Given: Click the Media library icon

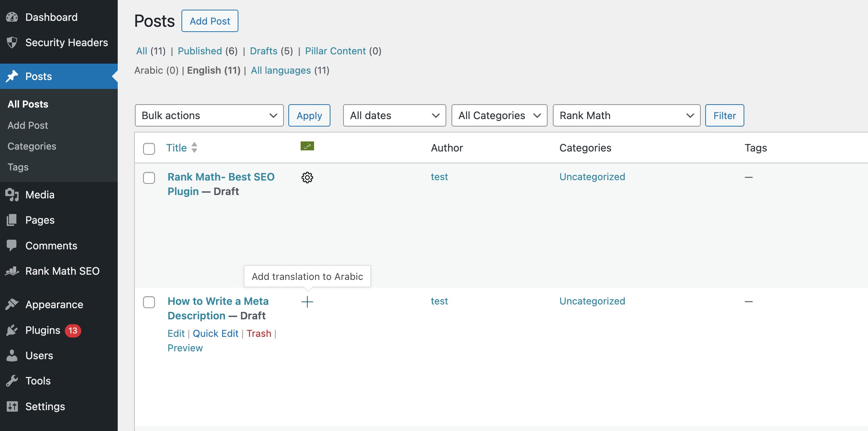Looking at the screenshot, I should (x=12, y=195).
